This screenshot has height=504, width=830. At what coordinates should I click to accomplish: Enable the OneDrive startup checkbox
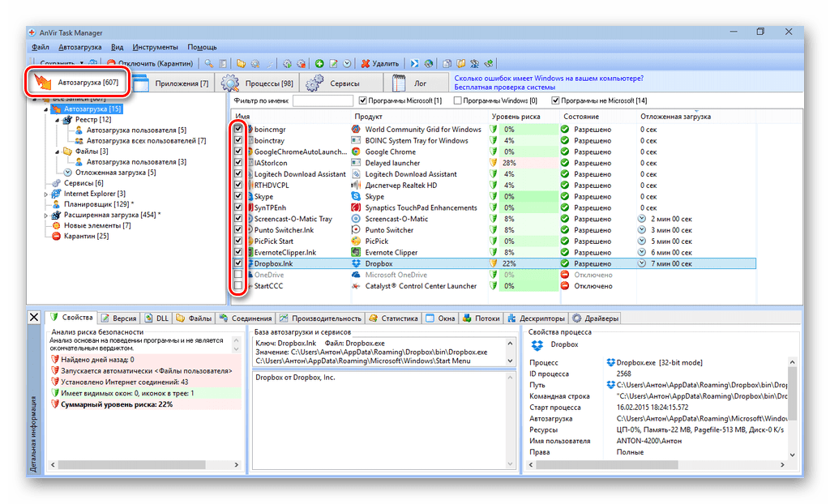(238, 275)
